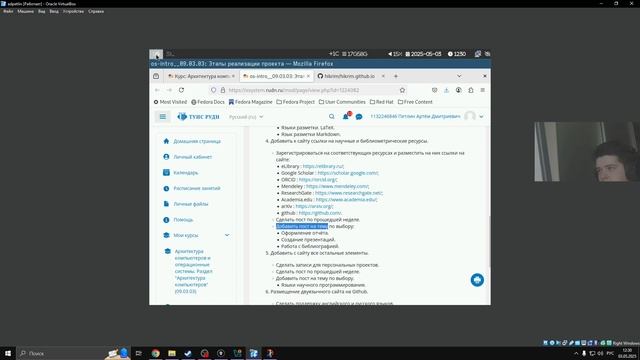
Task: Open the Google Scholar link
Action: tap(348, 173)
